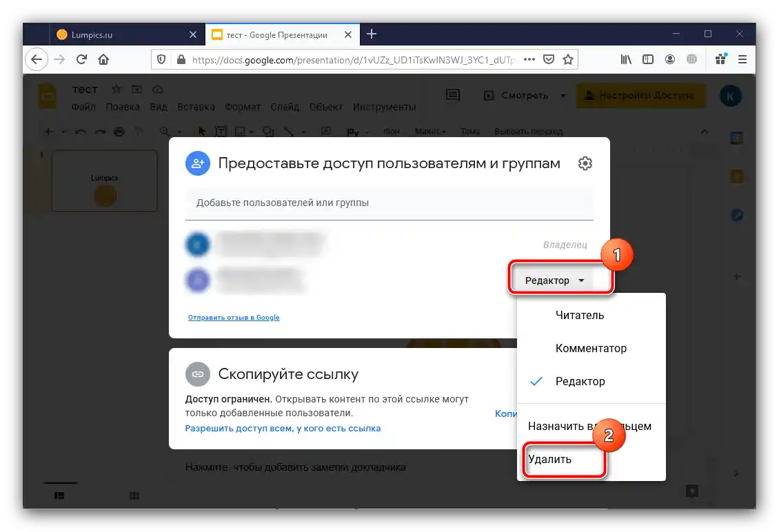This screenshot has height=532, width=779.
Task: Choose Читатель role in the menu
Action: [591, 316]
